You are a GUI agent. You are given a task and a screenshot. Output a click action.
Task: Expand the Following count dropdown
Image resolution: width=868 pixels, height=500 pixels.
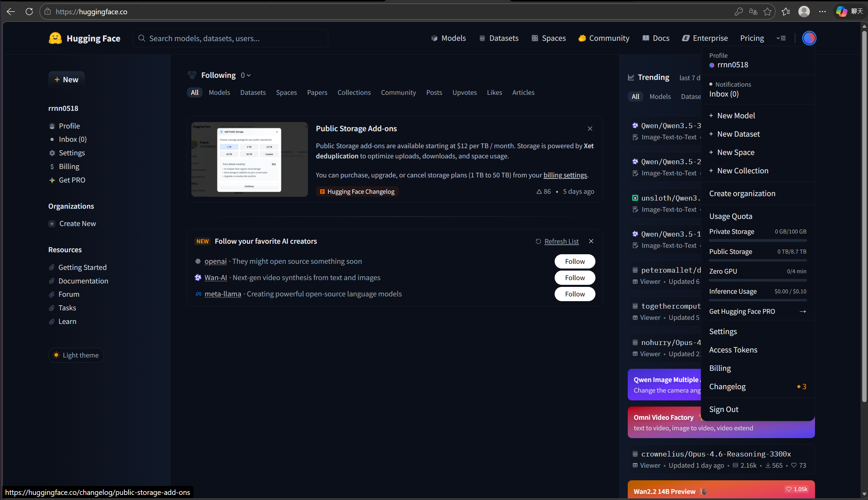[x=245, y=75]
